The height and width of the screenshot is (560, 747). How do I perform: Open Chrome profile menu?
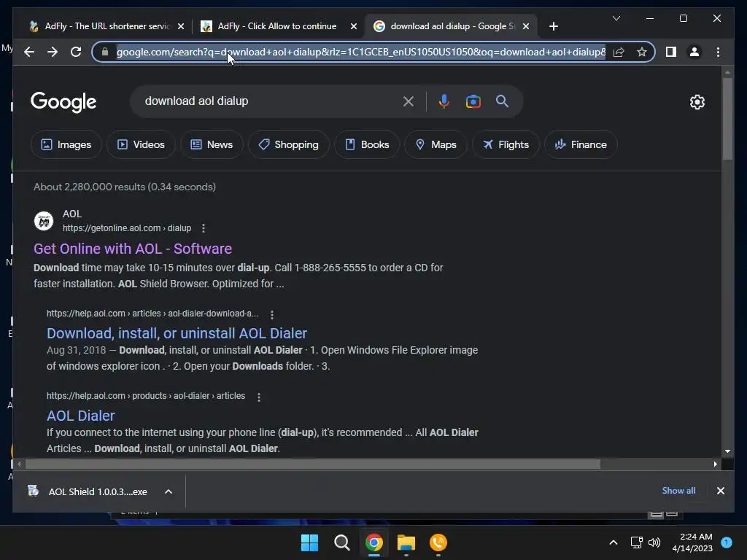(694, 52)
